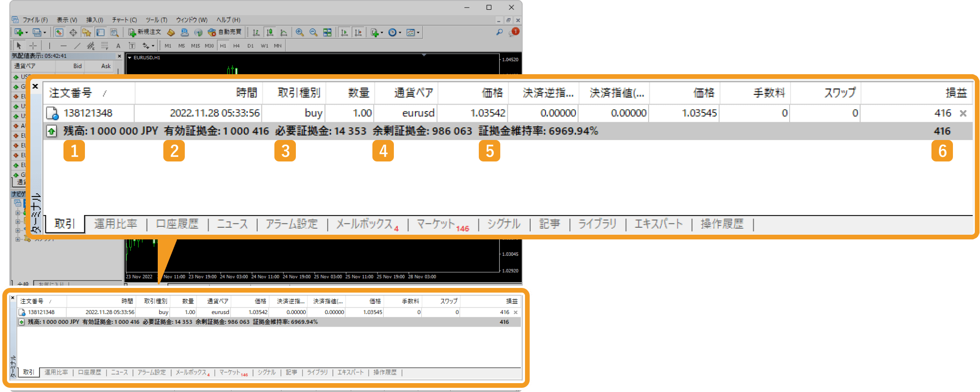The height and width of the screenshot is (392, 980).
Task: Select the crosshair cursor tool
Action: coord(33,46)
